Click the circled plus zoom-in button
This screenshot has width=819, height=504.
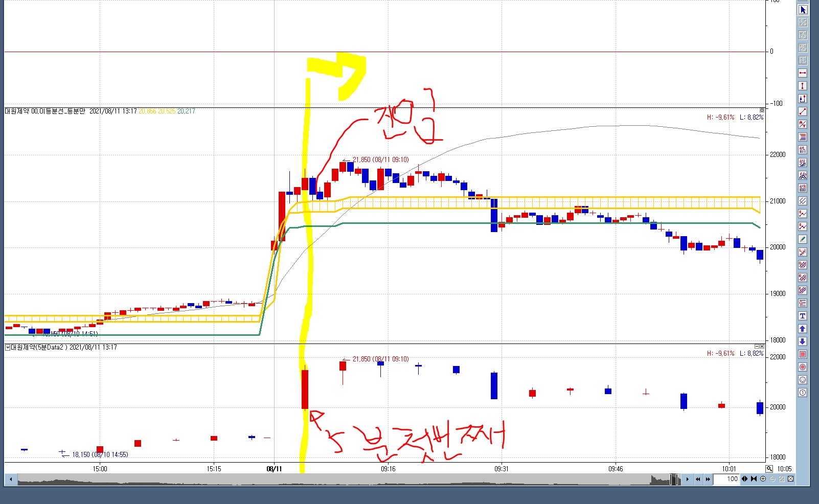pyautogui.click(x=763, y=479)
